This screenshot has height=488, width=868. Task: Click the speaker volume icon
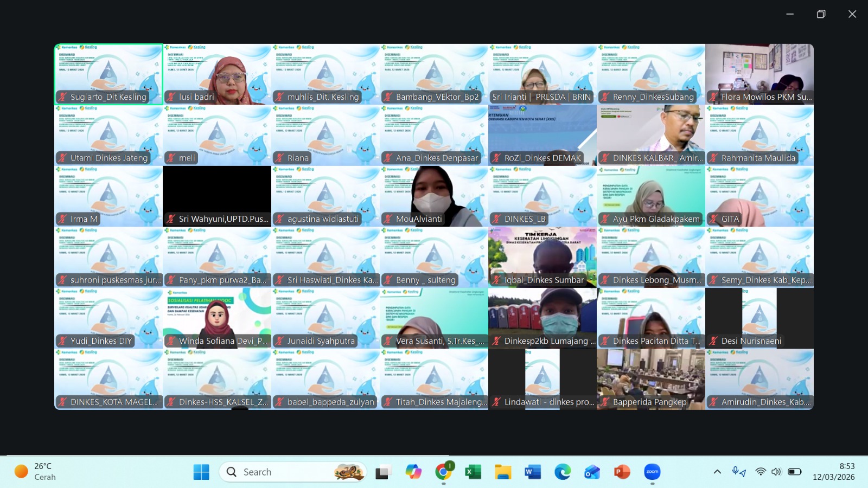776,472
